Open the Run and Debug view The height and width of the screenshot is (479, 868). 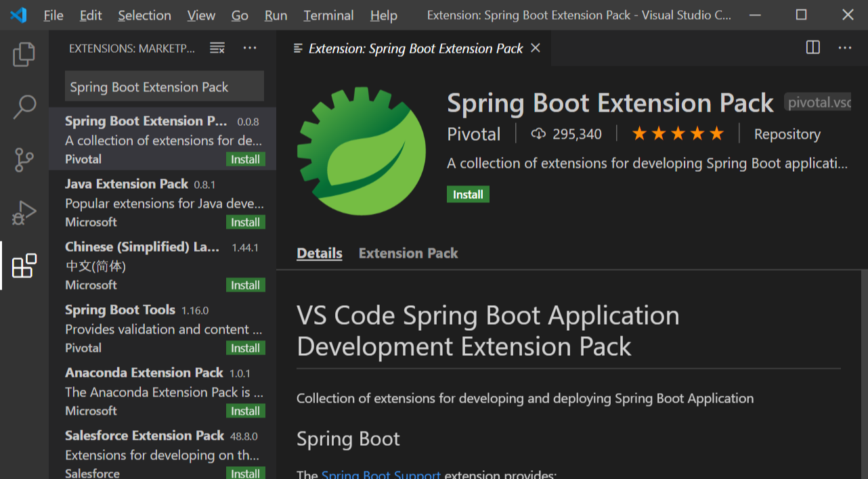coord(24,213)
